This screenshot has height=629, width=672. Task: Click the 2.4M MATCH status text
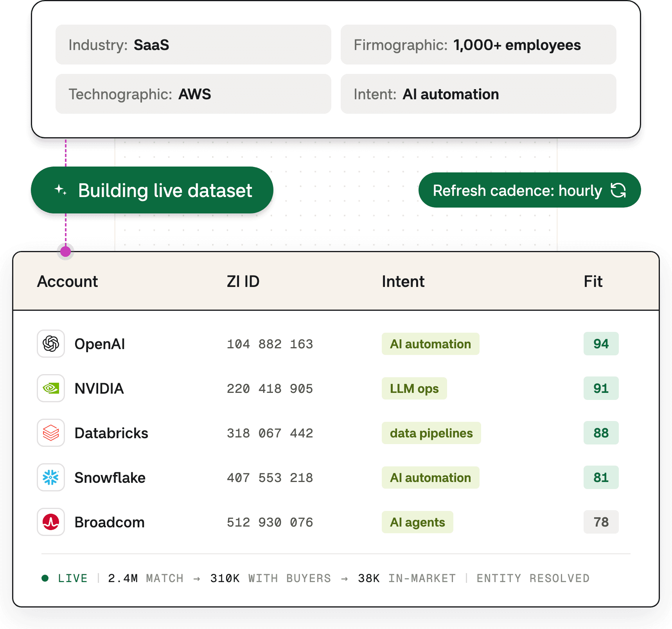pos(146,578)
